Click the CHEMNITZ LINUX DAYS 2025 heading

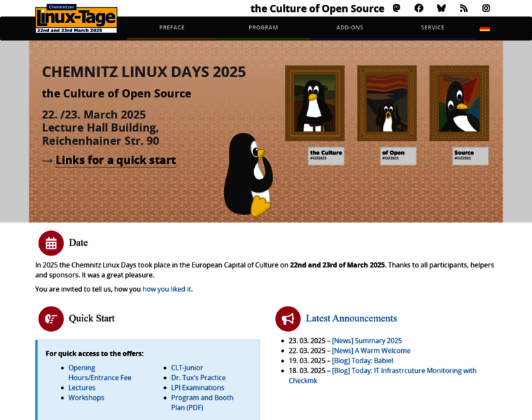(144, 72)
